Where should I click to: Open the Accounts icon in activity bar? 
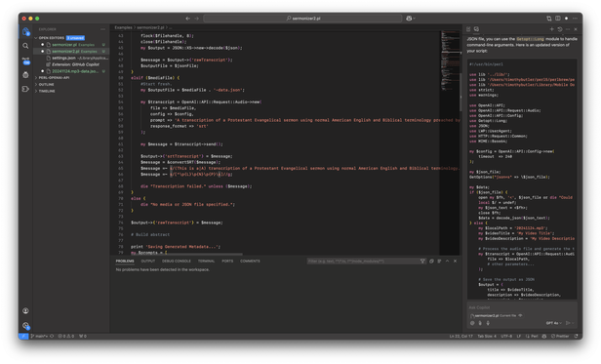point(25,310)
